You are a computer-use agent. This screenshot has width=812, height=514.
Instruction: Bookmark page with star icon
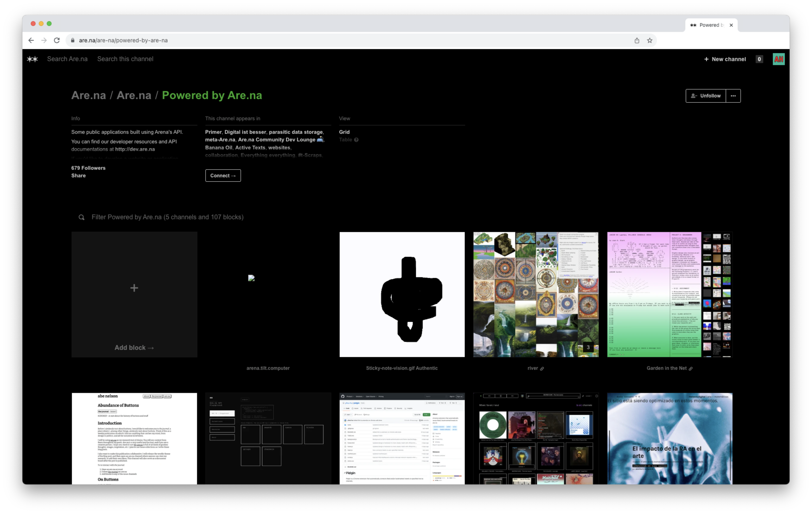[x=650, y=41]
